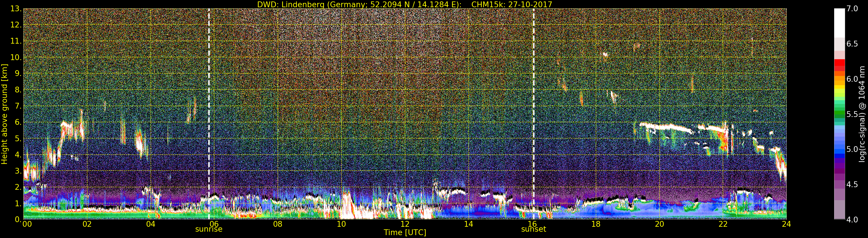Click the plot title 'DWD: Lindenberg (Germany…)'
This screenshot has width=868, height=238.
[x=404, y=4]
